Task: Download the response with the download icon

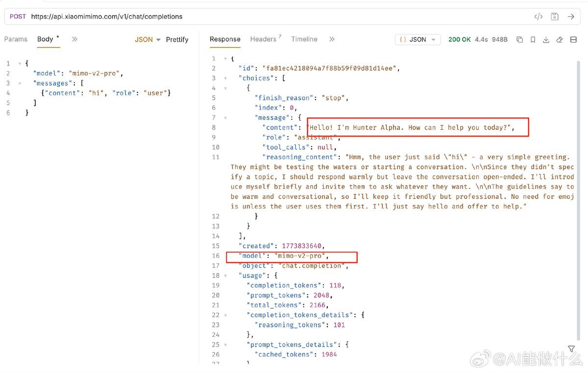Action: (x=546, y=40)
